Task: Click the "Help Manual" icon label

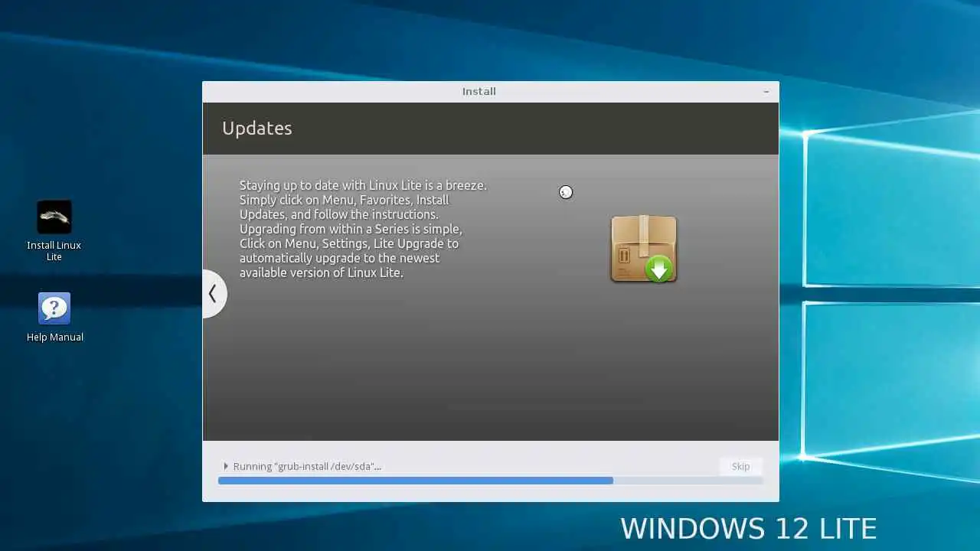Action: [55, 337]
